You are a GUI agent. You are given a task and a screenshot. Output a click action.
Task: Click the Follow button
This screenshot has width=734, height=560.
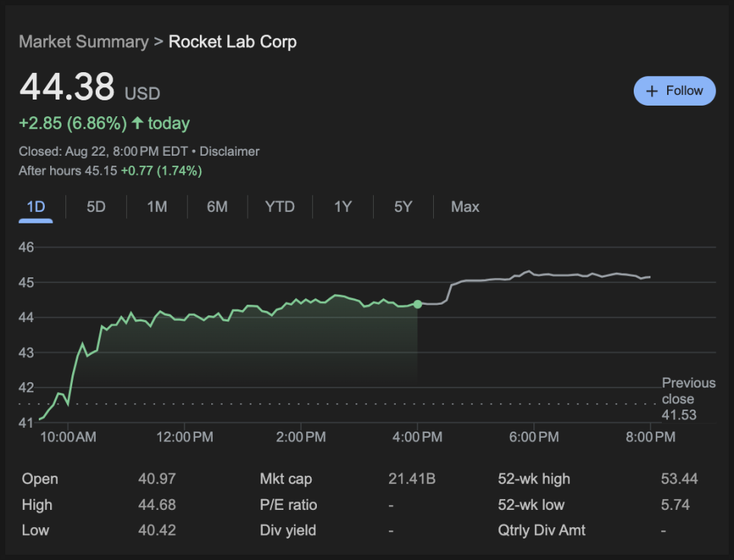click(674, 91)
